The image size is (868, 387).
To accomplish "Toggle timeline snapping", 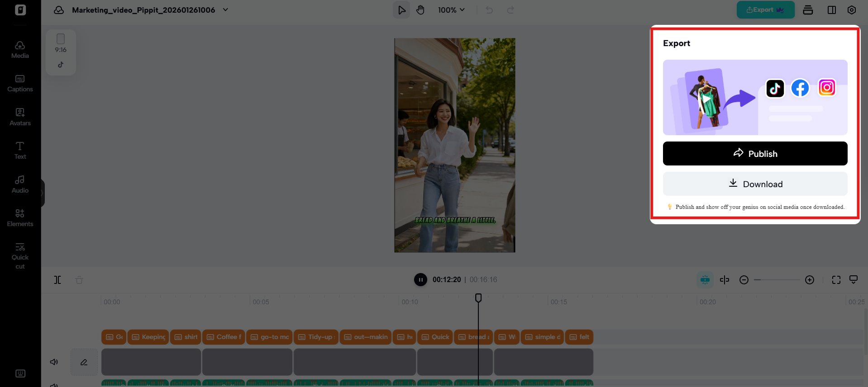I will pos(705,280).
